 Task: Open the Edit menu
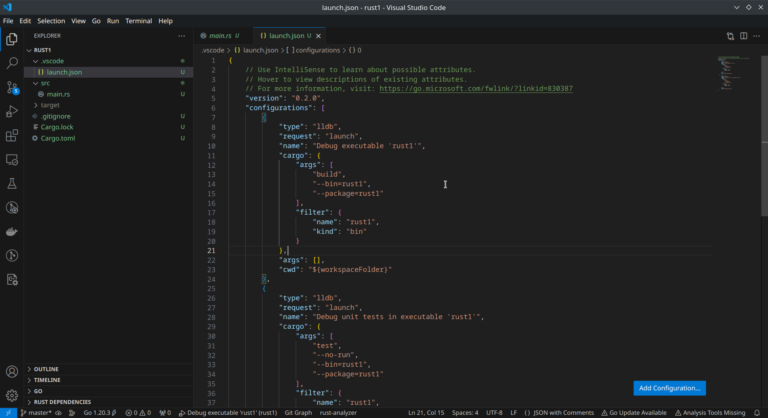click(25, 21)
